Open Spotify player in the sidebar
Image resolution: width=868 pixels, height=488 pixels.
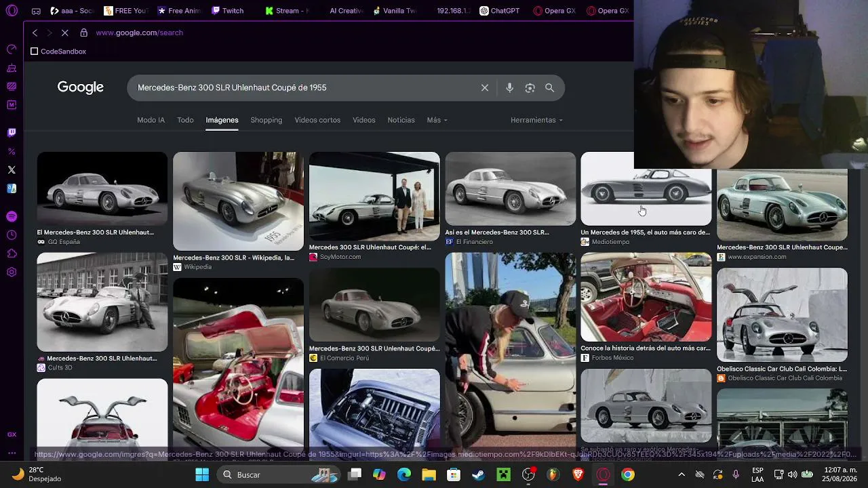(12, 217)
